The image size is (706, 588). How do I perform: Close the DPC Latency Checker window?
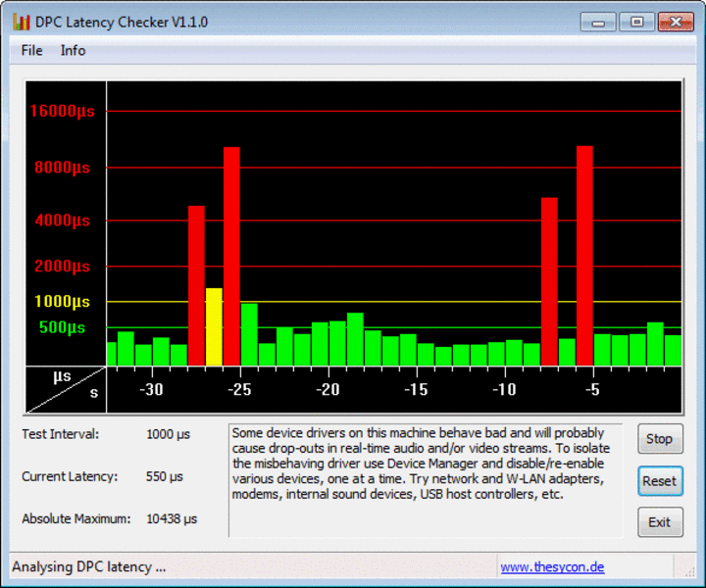(x=676, y=22)
